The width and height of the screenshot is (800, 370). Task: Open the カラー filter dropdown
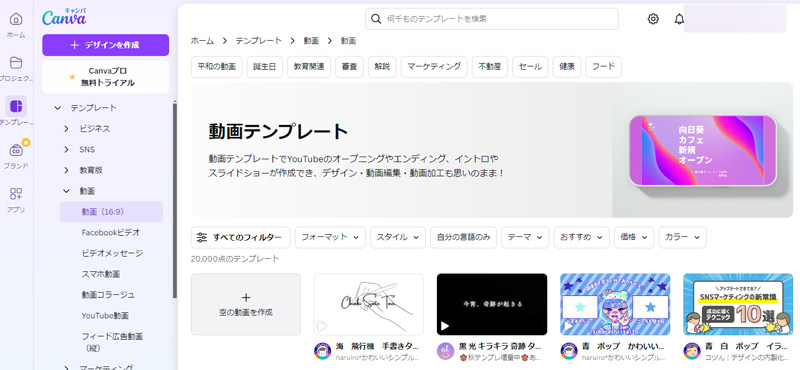pos(683,237)
